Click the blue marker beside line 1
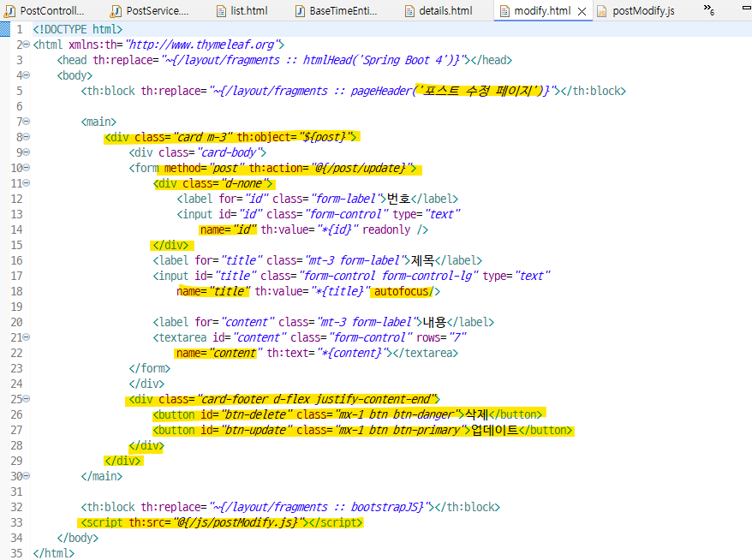752x560 pixels. tap(5, 29)
